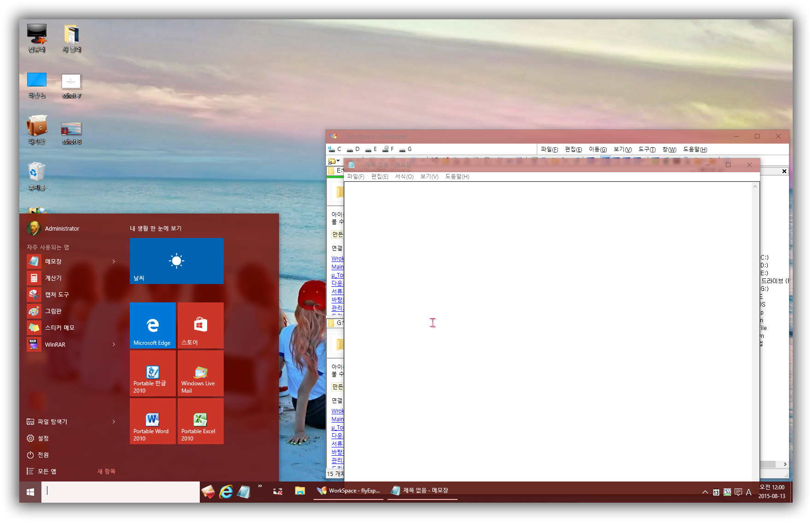Viewport: 812px width, 522px height.
Task: Launch Portable 한글 2010 tile
Action: click(x=152, y=373)
